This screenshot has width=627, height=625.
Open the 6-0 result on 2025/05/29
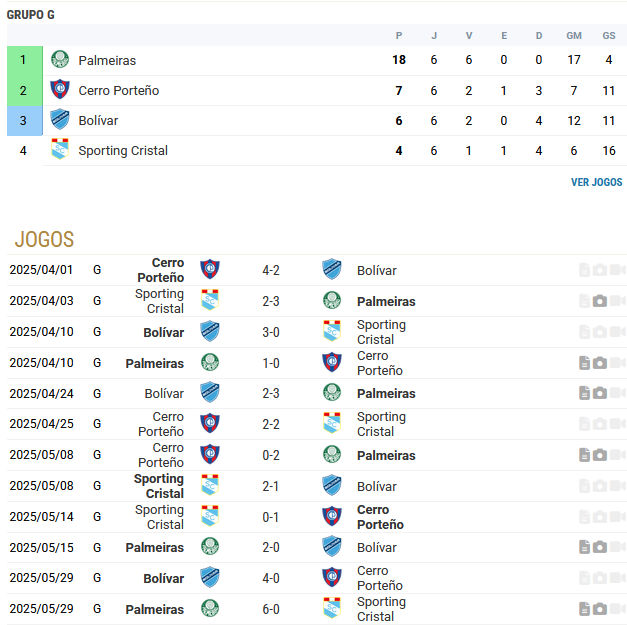(271, 609)
